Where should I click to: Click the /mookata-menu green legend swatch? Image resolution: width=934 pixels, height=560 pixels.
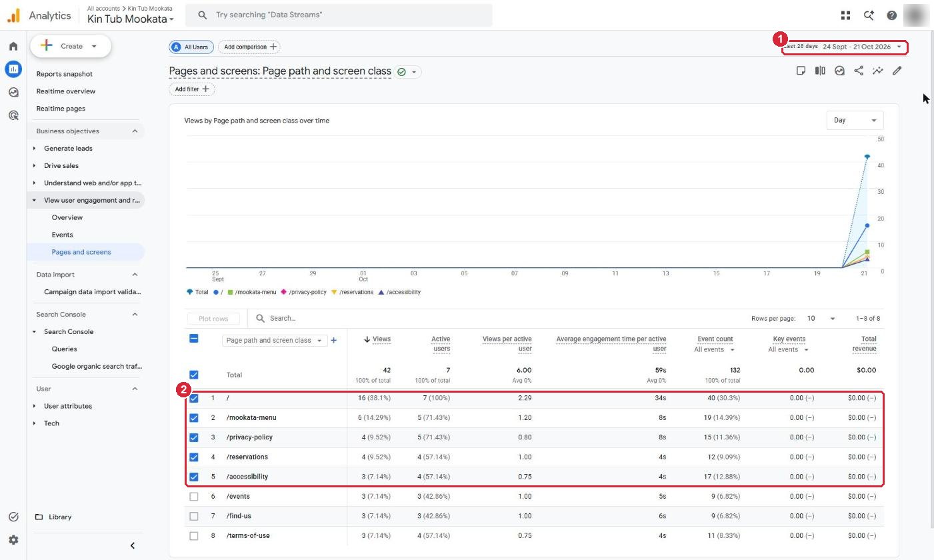[230, 292]
